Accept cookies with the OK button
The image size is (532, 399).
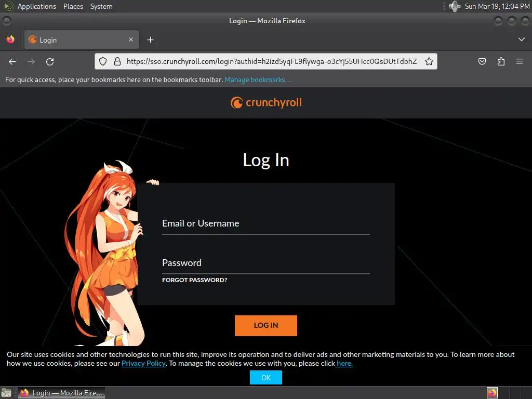[x=266, y=378]
